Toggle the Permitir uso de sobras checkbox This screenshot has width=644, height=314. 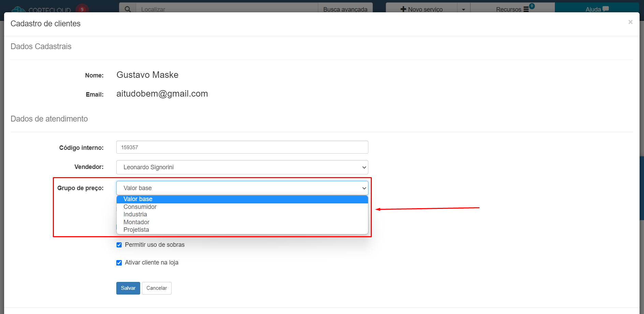coord(119,245)
